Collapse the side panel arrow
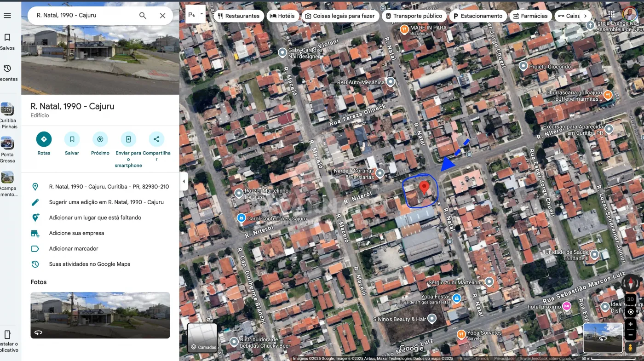Screen dimensions: 644x361 point(184,181)
